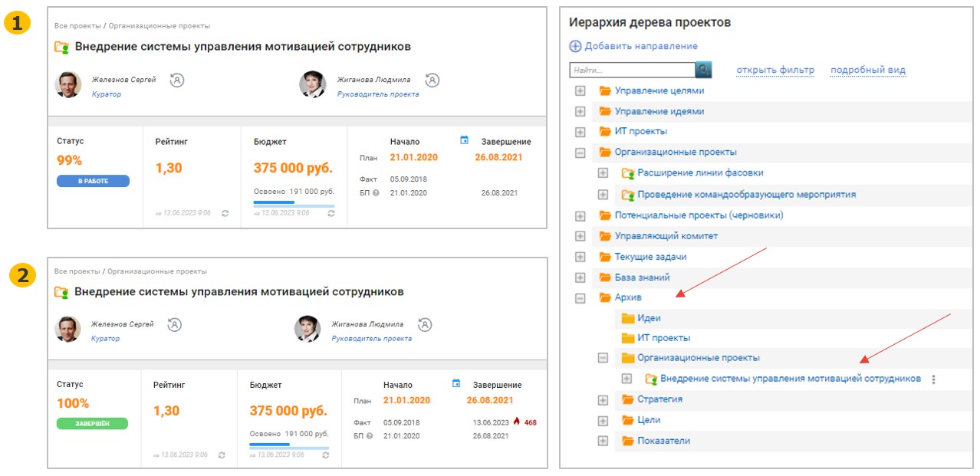Screen dimensions: 980x476
Task: Click budget progress bar in top panel
Action: pyautogui.click(x=294, y=204)
